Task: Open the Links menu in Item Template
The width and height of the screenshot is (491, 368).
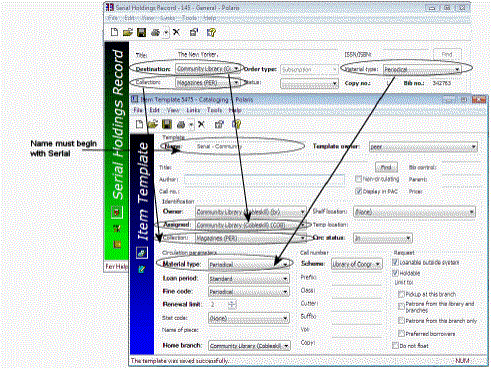Action: [x=193, y=110]
